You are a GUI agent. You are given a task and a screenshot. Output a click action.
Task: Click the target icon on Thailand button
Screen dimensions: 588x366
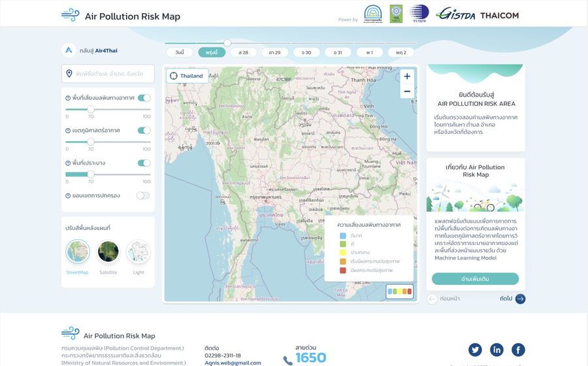173,76
